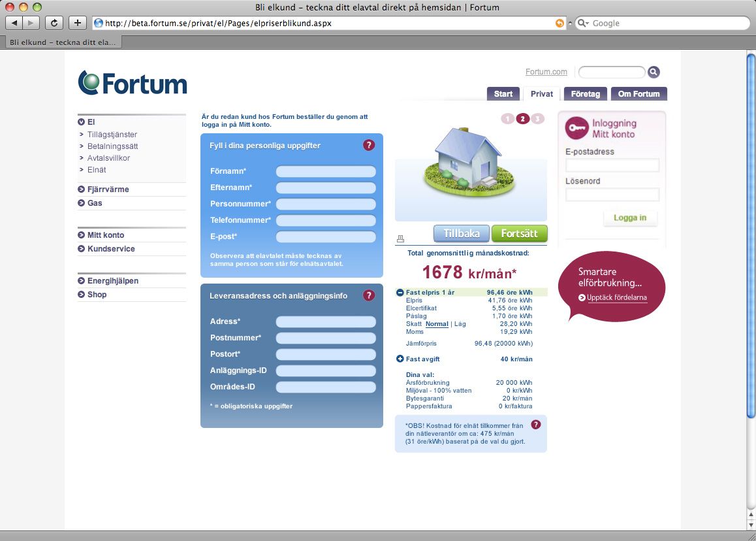This screenshot has height=541, width=756.
Task: Click the green Fortsätt button
Action: point(519,233)
